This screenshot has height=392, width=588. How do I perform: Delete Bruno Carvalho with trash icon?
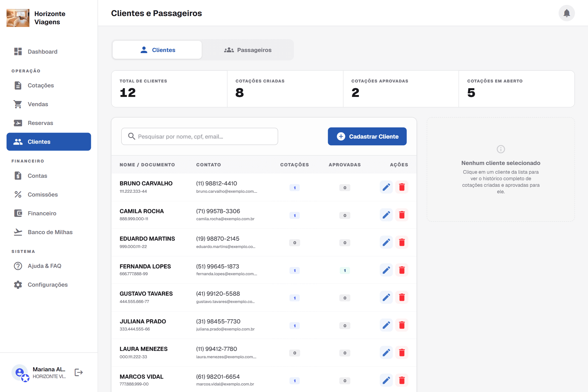(x=402, y=187)
